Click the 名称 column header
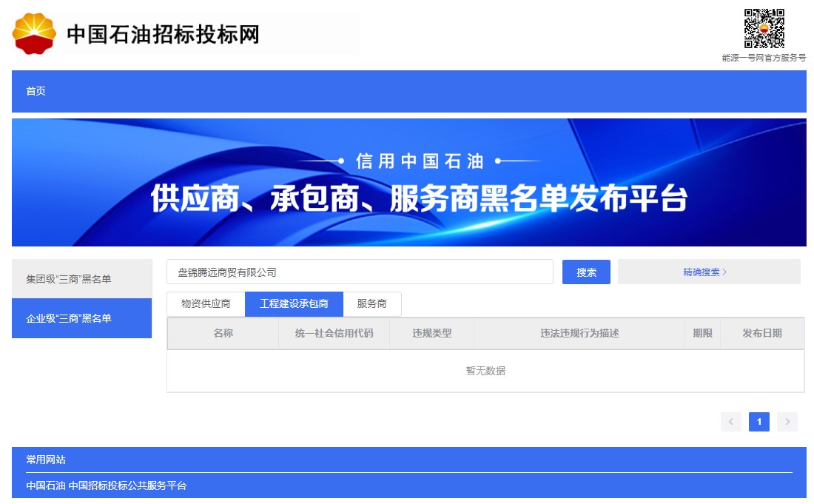 click(x=223, y=333)
